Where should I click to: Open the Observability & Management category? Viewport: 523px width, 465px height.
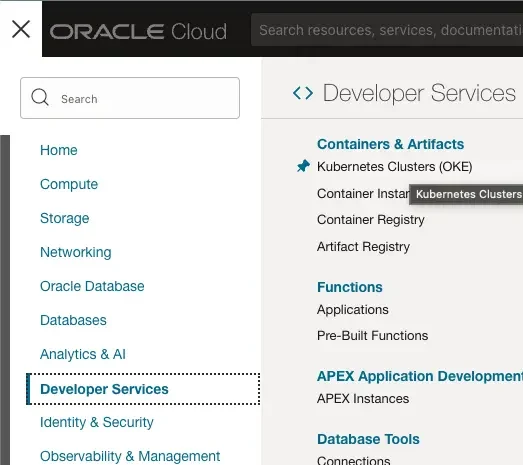tap(130, 456)
